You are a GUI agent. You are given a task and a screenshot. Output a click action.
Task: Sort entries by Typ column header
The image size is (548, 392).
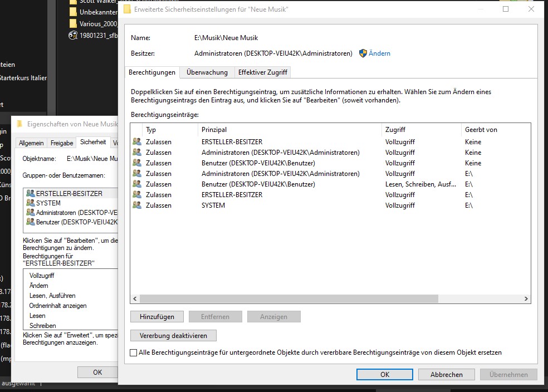pyautogui.click(x=170, y=130)
